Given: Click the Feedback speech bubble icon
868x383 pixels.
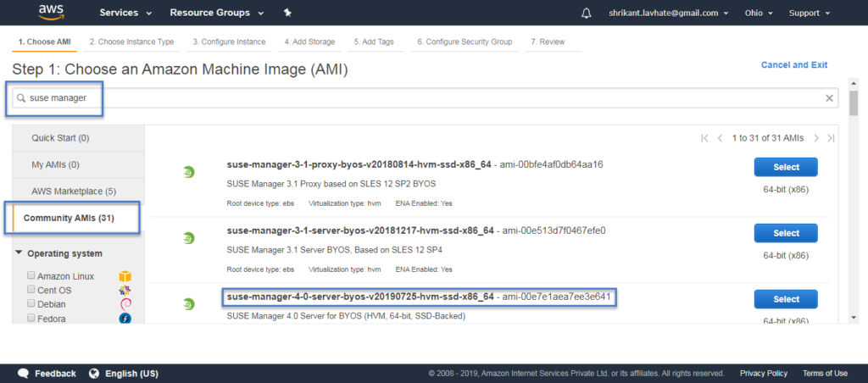Looking at the screenshot, I should [23, 373].
